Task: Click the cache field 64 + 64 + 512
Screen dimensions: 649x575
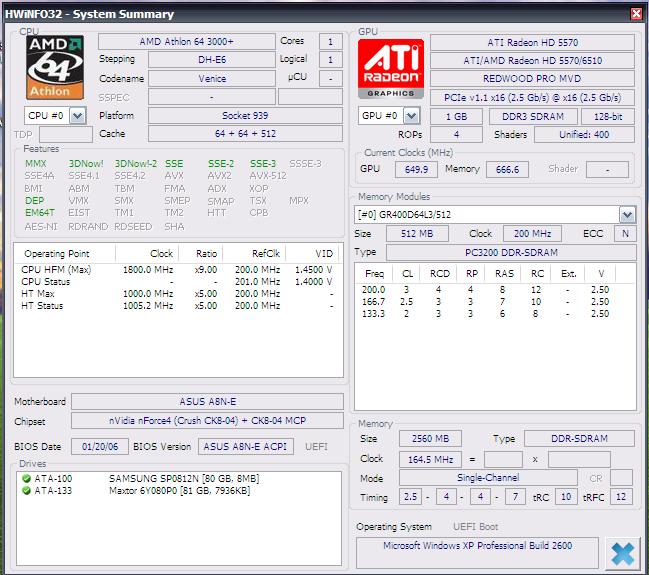Action: 245,134
